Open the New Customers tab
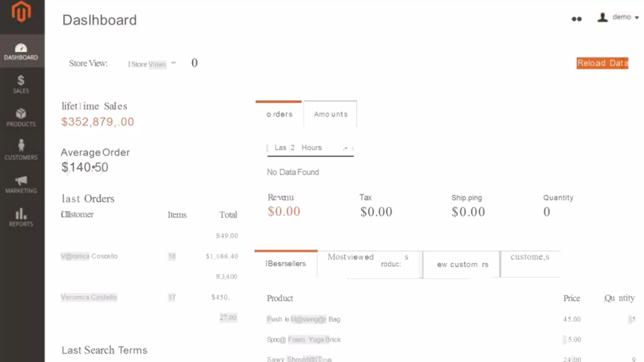 pyautogui.click(x=462, y=265)
